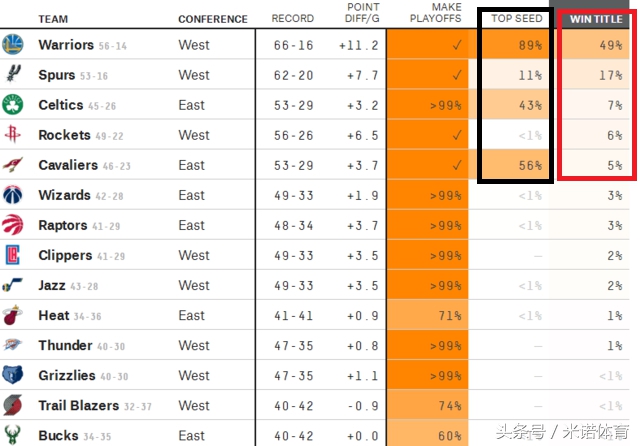
Task: Click the Rockets team logo icon
Action: [13, 135]
